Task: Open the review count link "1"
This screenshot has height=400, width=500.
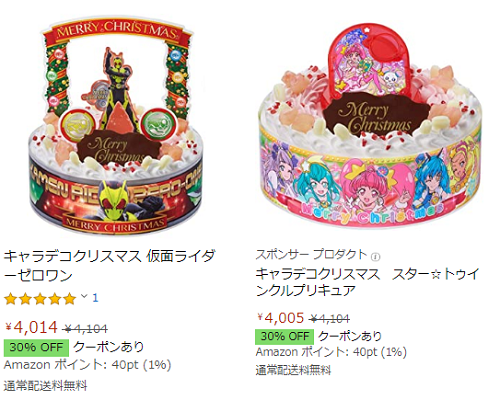Action: coord(95,298)
